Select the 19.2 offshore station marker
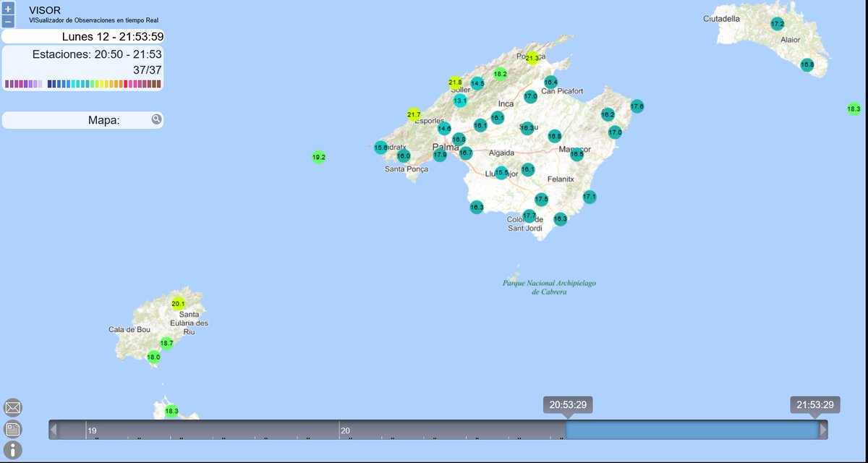 click(319, 157)
